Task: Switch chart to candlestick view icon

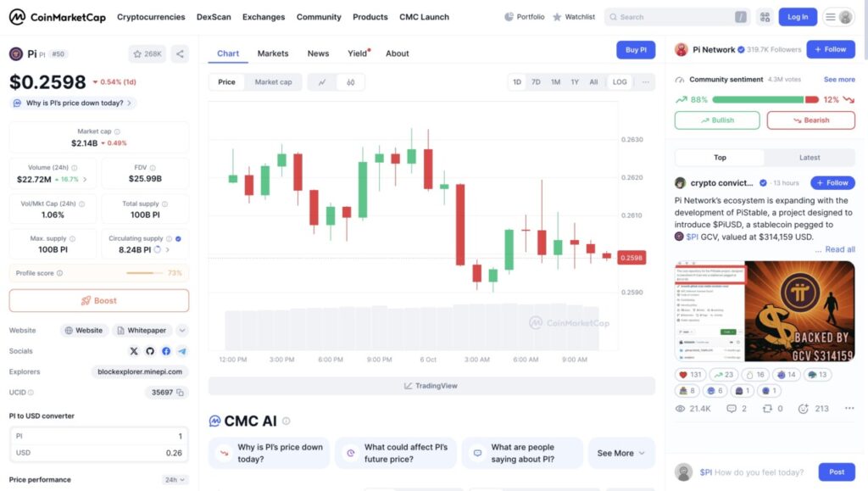Action: pos(350,82)
